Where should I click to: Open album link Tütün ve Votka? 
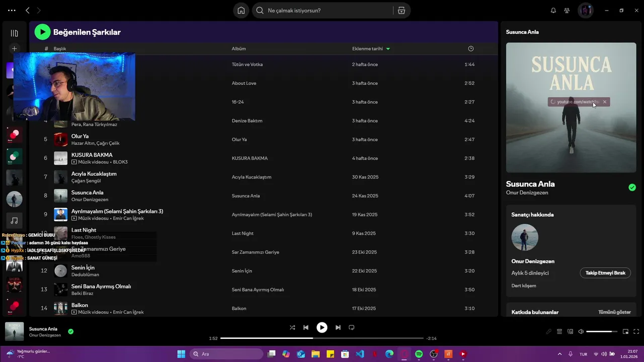click(247, 64)
